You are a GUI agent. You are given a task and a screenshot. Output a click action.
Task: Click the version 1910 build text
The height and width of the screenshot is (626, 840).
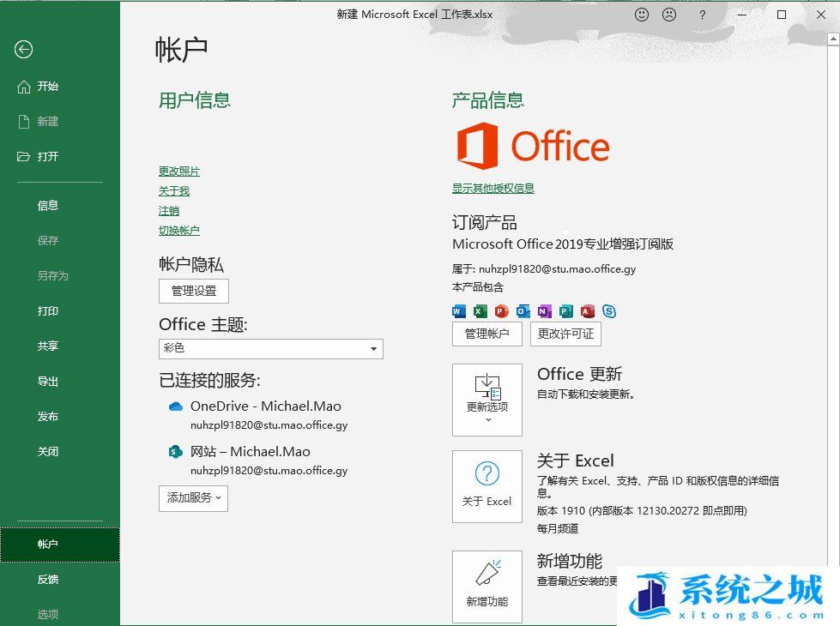coord(642,511)
